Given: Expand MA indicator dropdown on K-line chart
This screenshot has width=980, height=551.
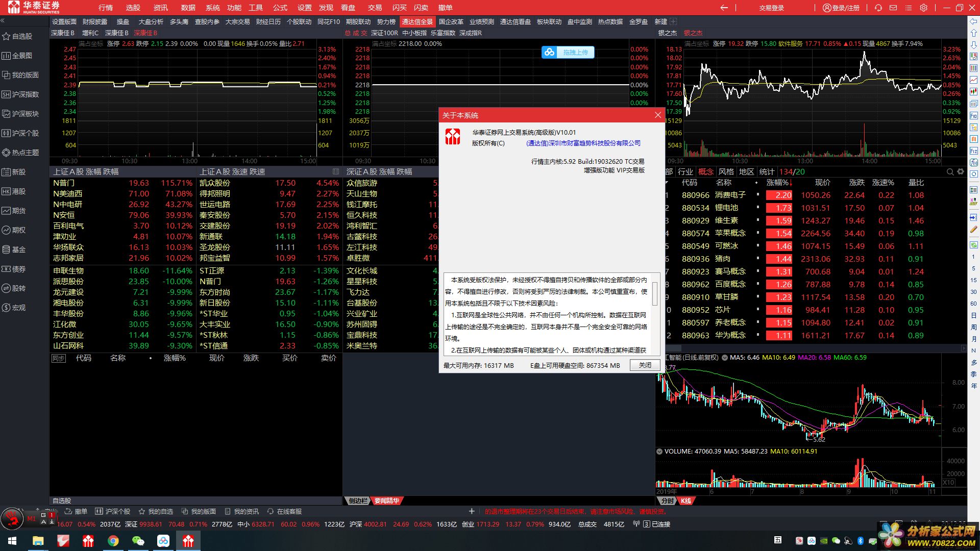Looking at the screenshot, I should [724, 358].
